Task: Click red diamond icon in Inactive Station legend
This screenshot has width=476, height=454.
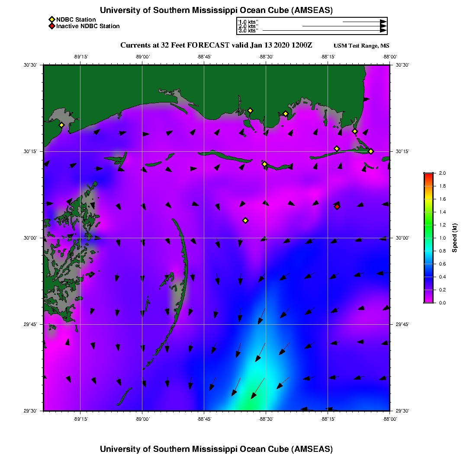Action: click(51, 26)
